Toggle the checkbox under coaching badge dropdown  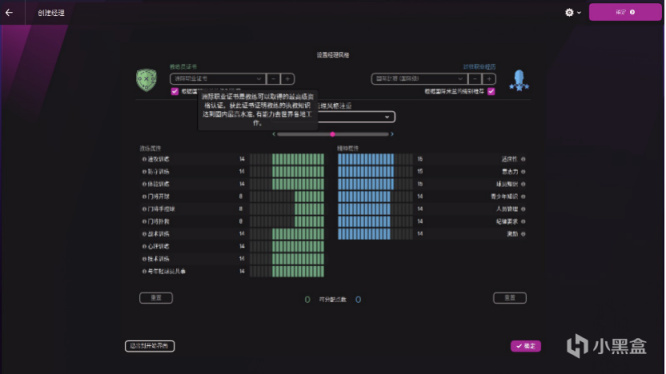175,91
